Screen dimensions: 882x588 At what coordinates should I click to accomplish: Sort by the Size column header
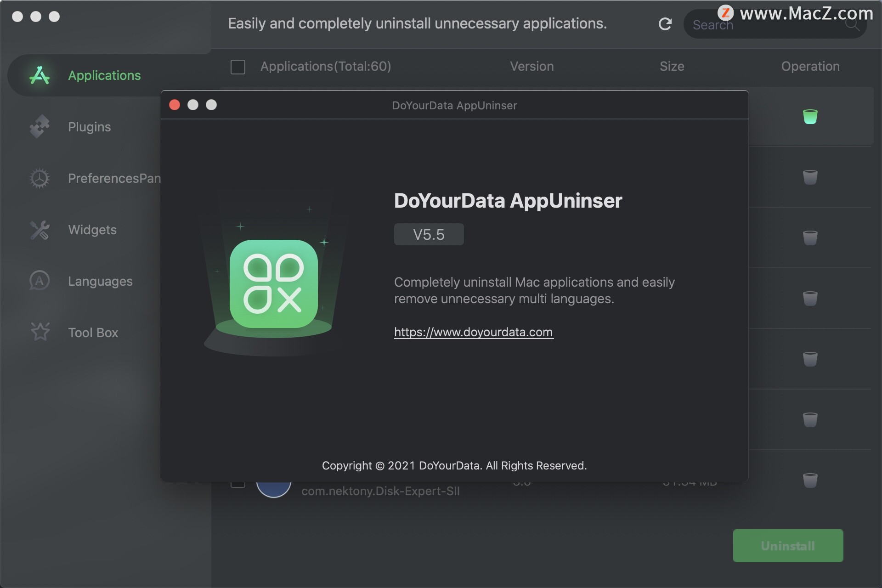click(x=672, y=67)
